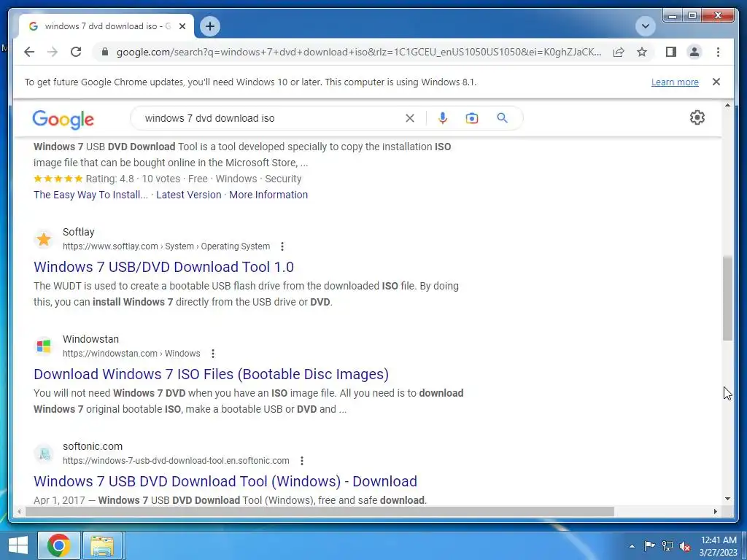Share this page from address bar

click(x=619, y=52)
